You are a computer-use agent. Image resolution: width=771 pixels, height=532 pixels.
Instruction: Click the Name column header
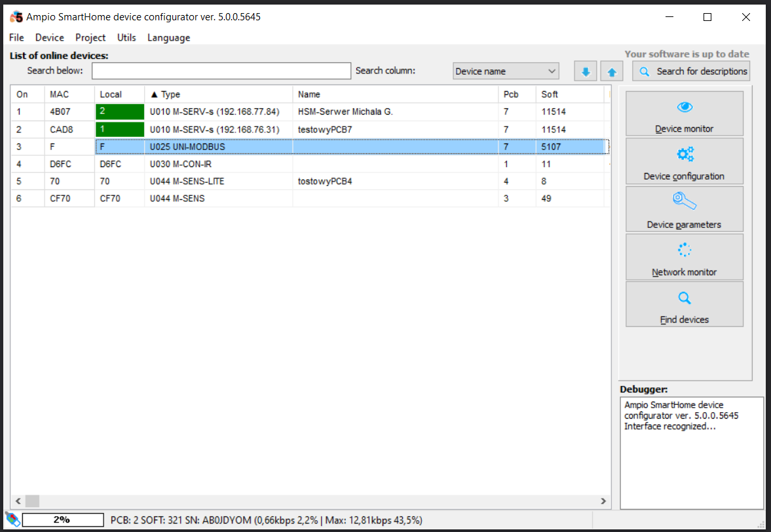396,94
